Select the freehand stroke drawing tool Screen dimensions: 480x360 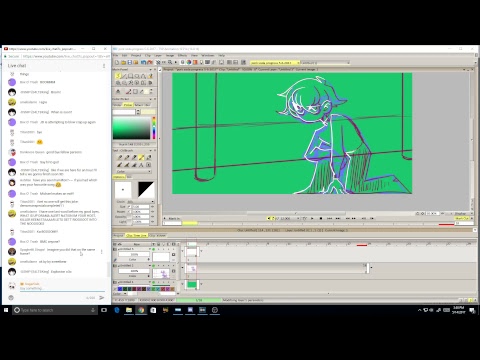(x=118, y=76)
